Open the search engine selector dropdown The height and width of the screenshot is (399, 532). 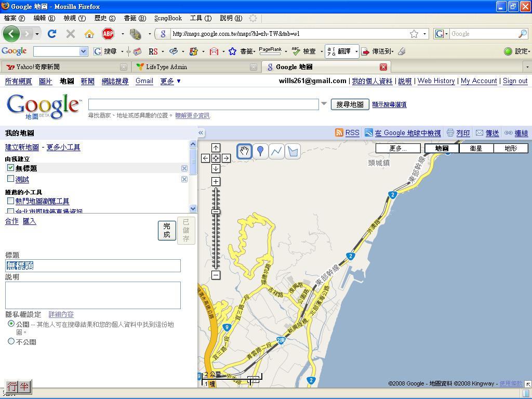(x=442, y=34)
